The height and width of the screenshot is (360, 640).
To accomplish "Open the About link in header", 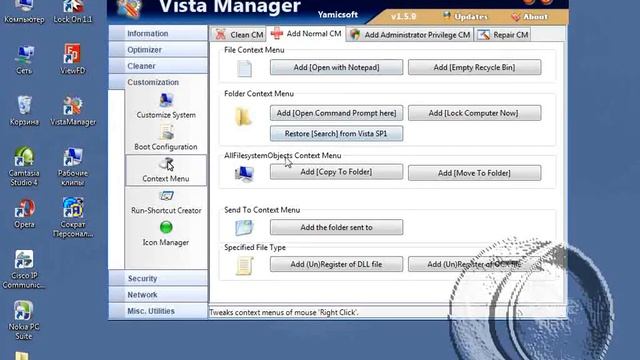I will point(529,17).
